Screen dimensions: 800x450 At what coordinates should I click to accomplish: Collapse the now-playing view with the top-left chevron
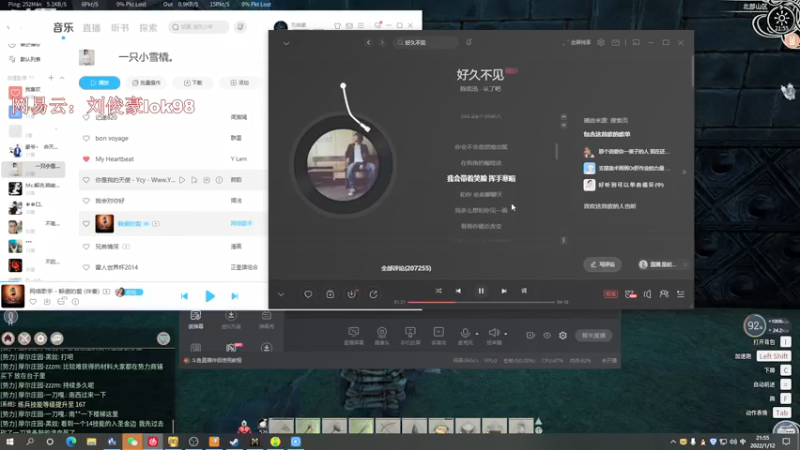286,43
